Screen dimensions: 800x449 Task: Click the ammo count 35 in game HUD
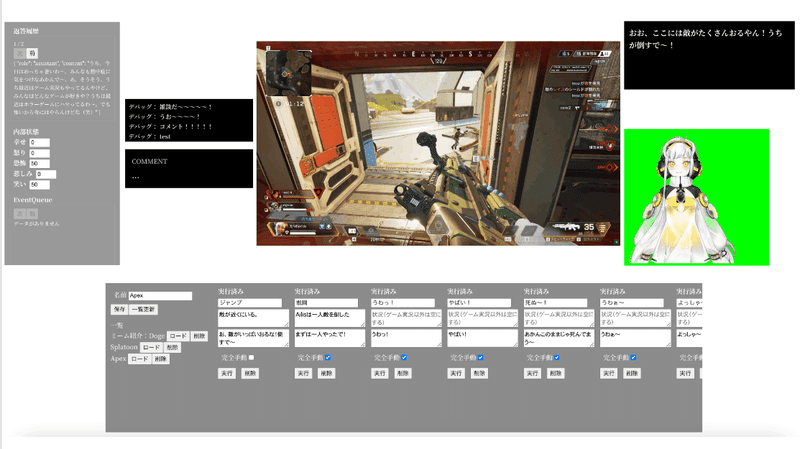[x=589, y=227]
